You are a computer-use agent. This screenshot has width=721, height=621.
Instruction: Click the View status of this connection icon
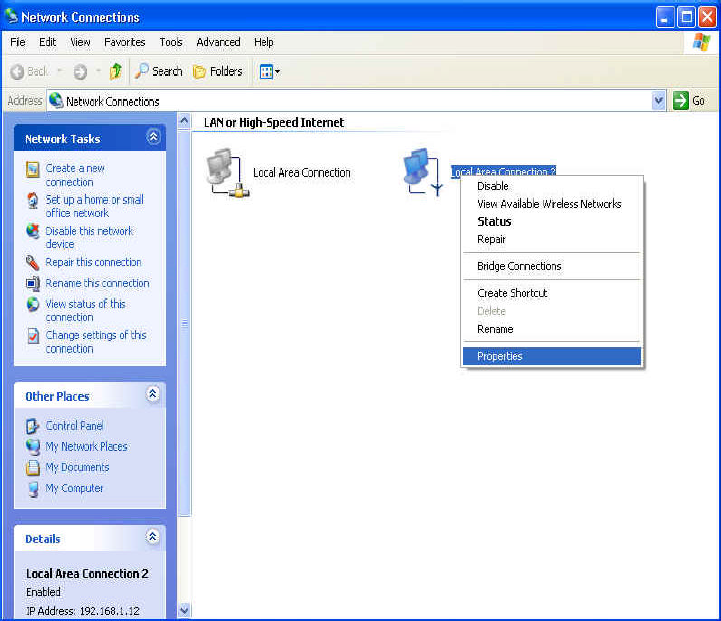point(33,304)
